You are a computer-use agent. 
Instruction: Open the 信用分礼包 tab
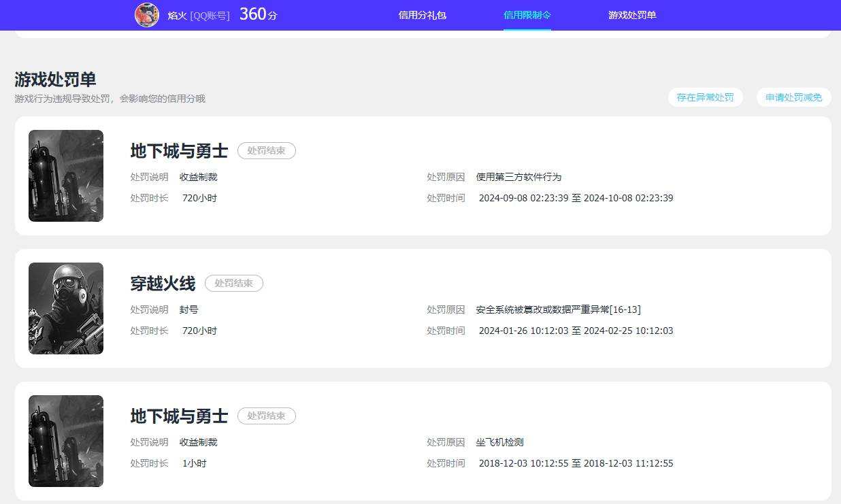click(x=423, y=15)
